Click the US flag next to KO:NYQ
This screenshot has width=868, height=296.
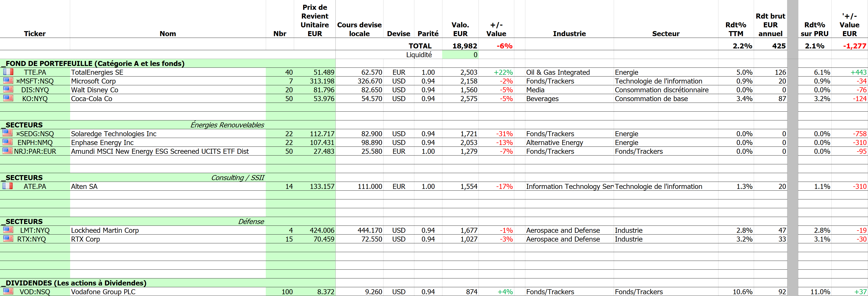coord(8,98)
